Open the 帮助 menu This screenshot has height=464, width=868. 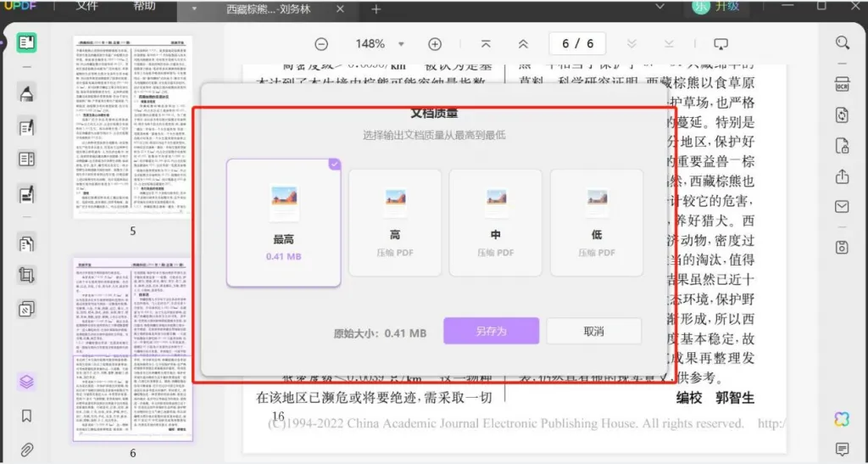click(x=144, y=6)
